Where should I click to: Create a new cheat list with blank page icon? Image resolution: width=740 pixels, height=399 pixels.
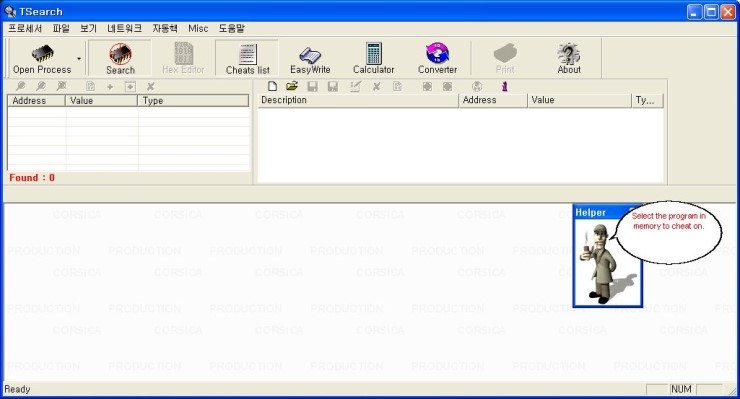point(272,86)
